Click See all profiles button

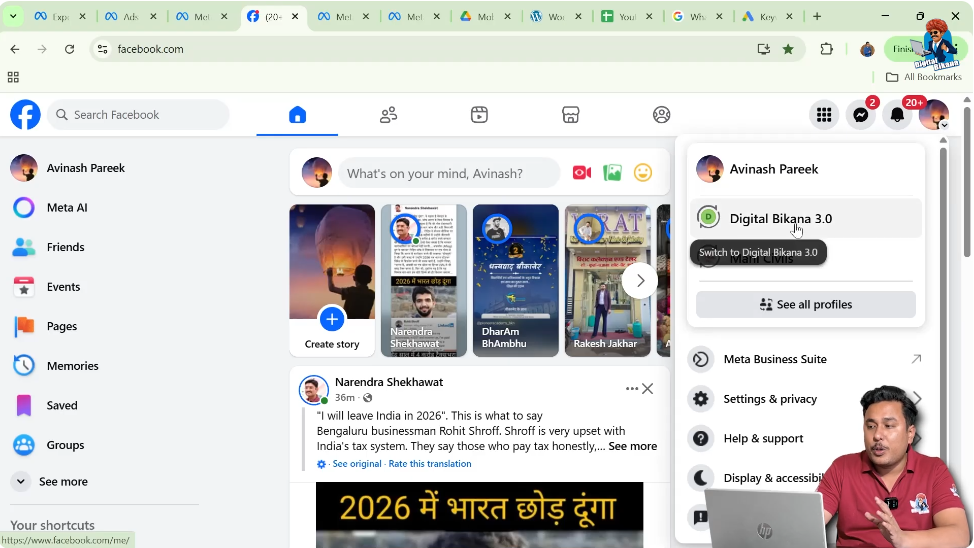point(806,304)
